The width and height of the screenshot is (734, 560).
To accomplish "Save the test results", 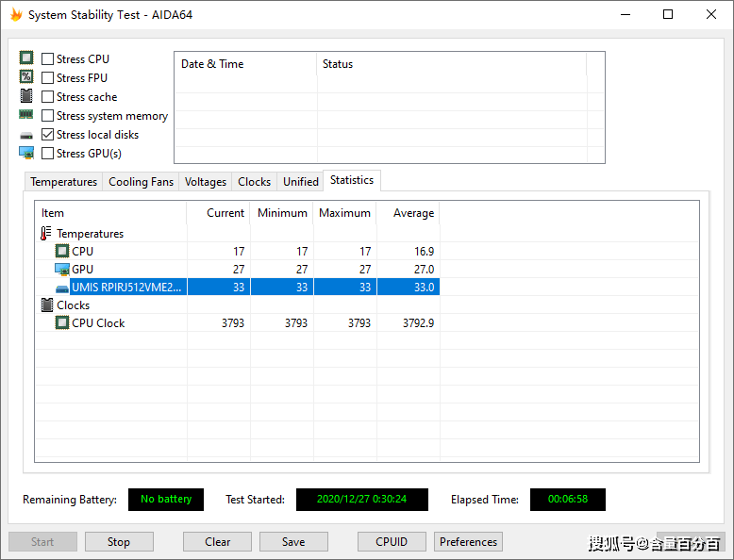I will (x=293, y=542).
